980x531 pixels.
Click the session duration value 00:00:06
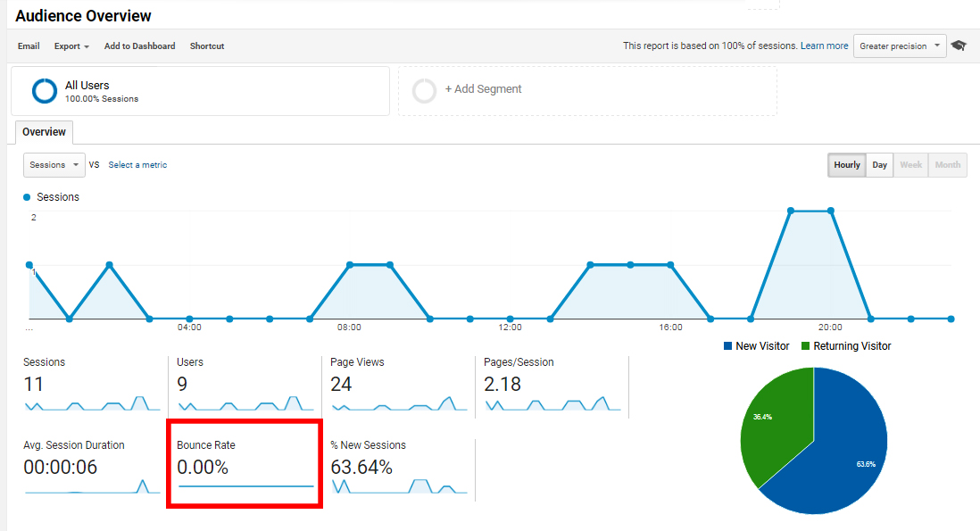tap(61, 468)
